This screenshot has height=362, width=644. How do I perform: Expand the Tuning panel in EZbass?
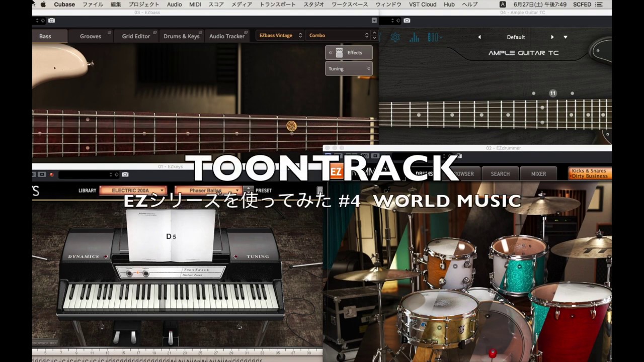coord(349,69)
